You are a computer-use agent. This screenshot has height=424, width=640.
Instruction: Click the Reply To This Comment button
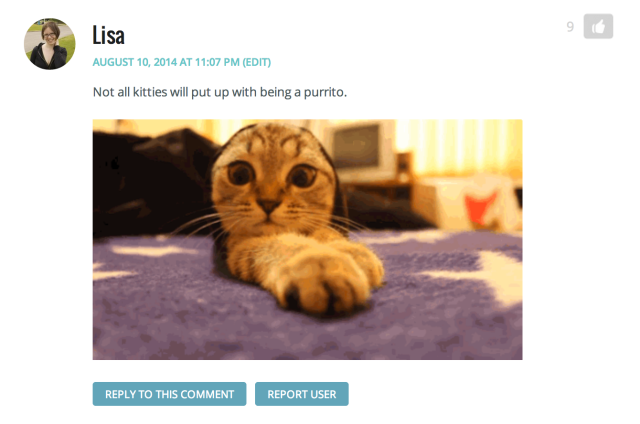pyautogui.click(x=169, y=394)
